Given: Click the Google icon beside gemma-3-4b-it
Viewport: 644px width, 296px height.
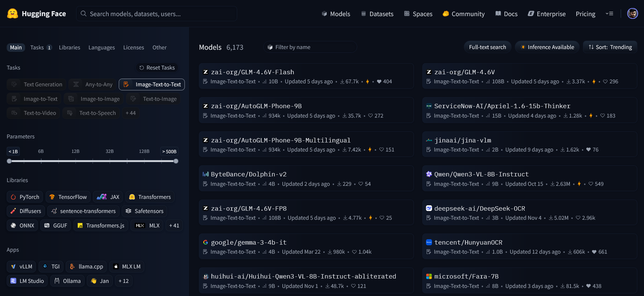Looking at the screenshot, I should [x=205, y=242].
